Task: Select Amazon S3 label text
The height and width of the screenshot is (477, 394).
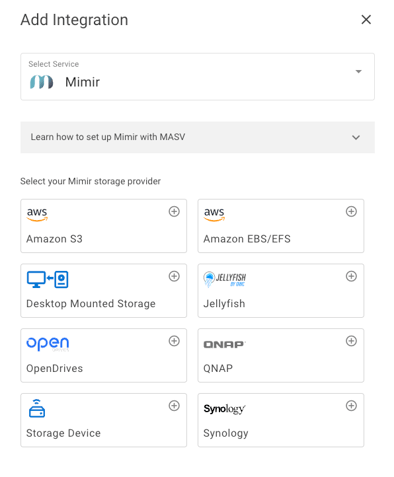Action: [x=54, y=239]
